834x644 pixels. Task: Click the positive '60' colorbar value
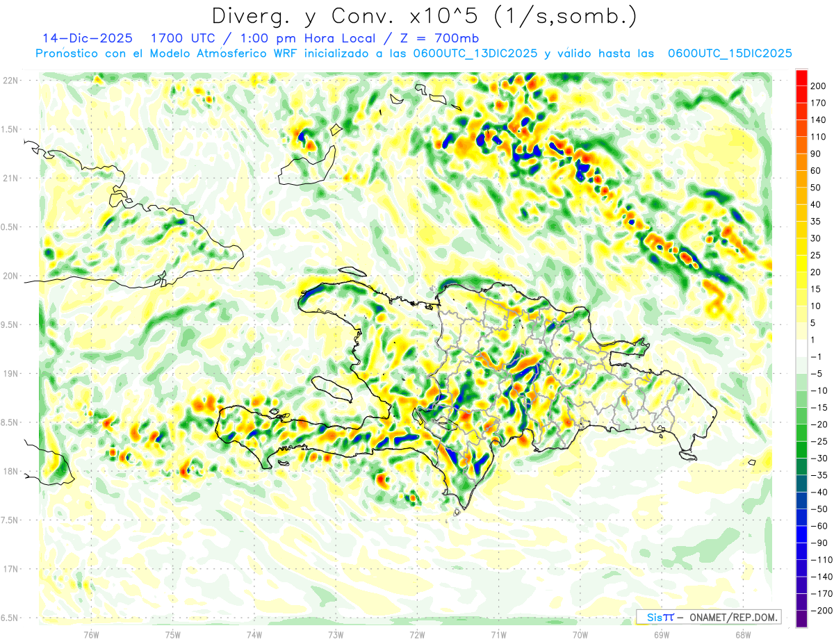click(815, 170)
